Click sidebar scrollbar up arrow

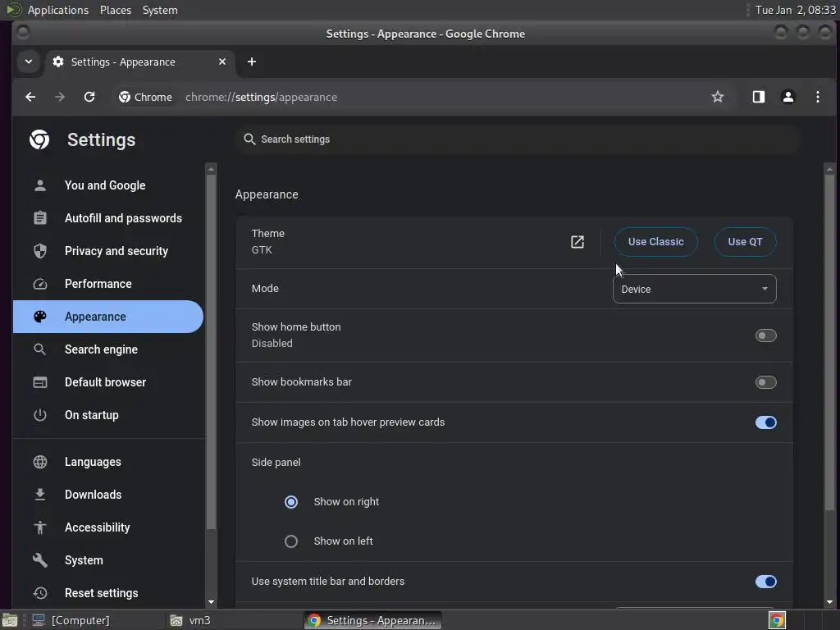coord(211,169)
